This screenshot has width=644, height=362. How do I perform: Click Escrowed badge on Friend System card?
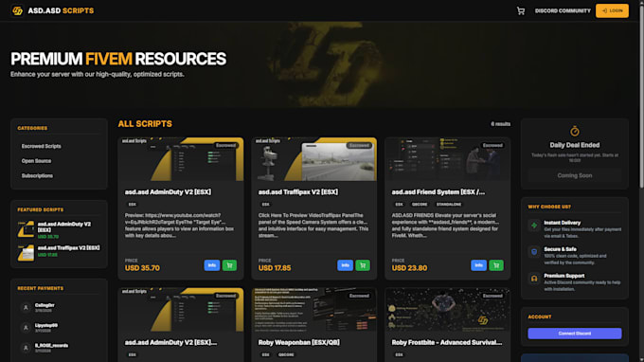(492, 145)
